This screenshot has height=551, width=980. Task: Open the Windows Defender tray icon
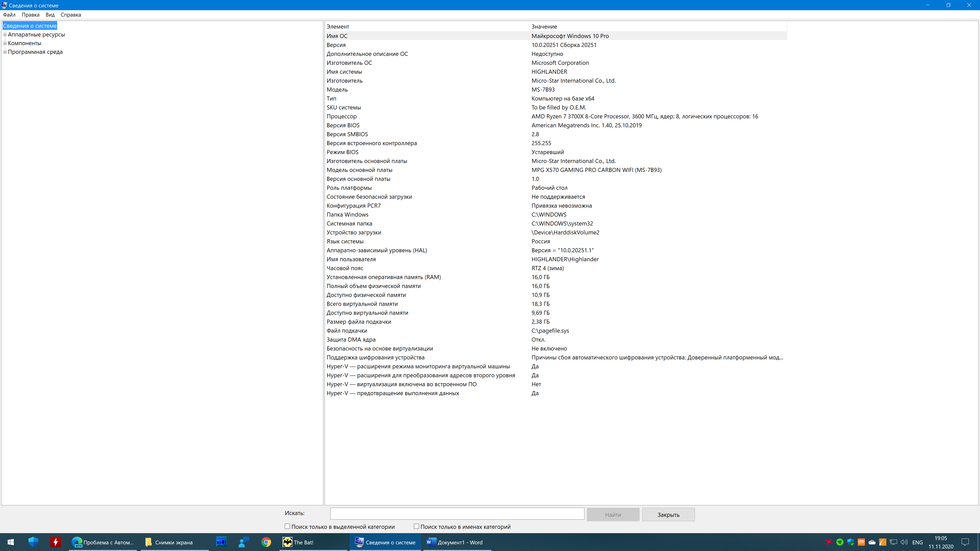tap(851, 542)
